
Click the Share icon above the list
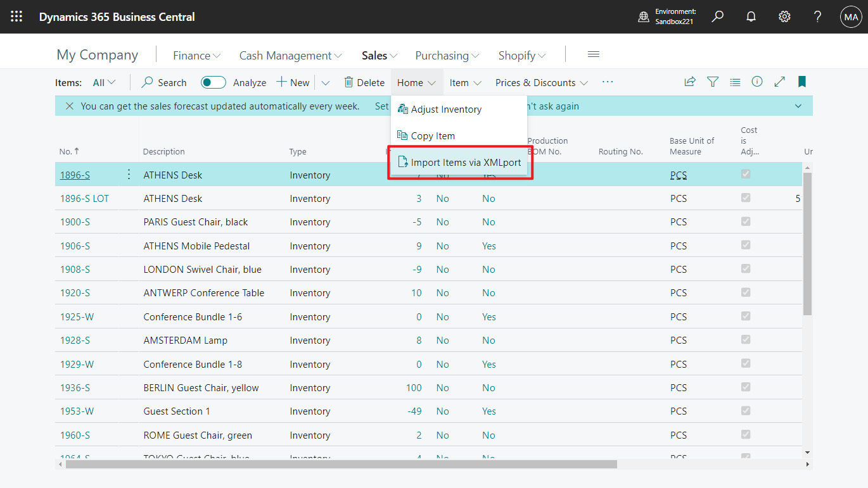[x=690, y=82]
